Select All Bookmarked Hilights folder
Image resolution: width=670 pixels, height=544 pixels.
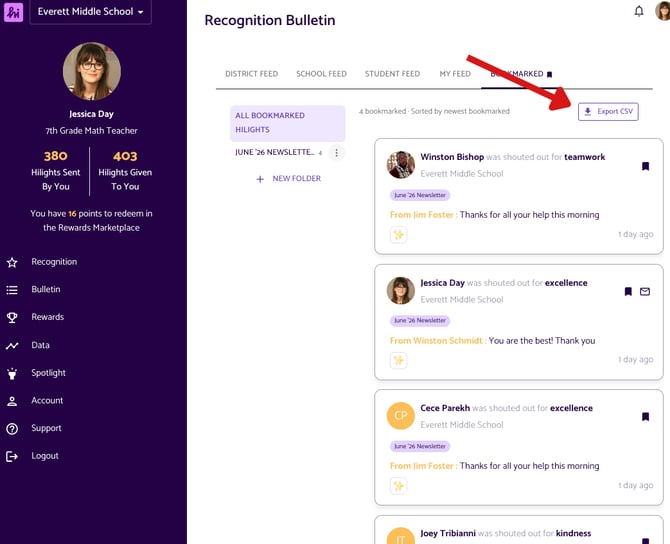pos(288,123)
